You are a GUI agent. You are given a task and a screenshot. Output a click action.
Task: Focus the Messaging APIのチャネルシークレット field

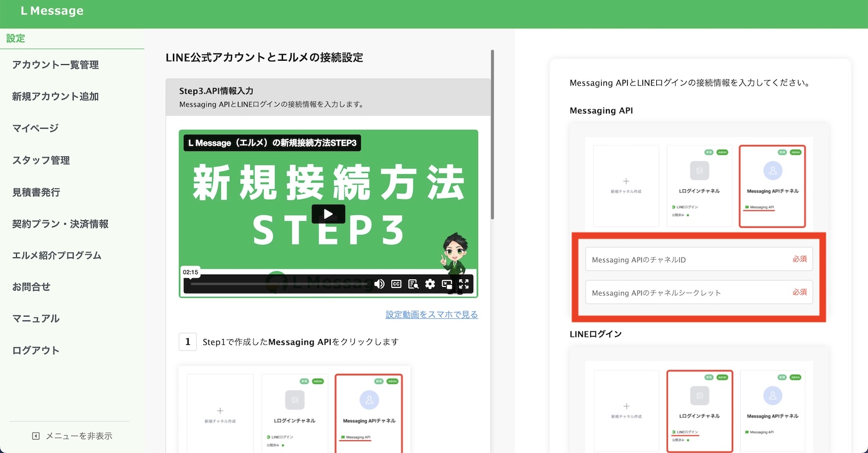pos(699,292)
